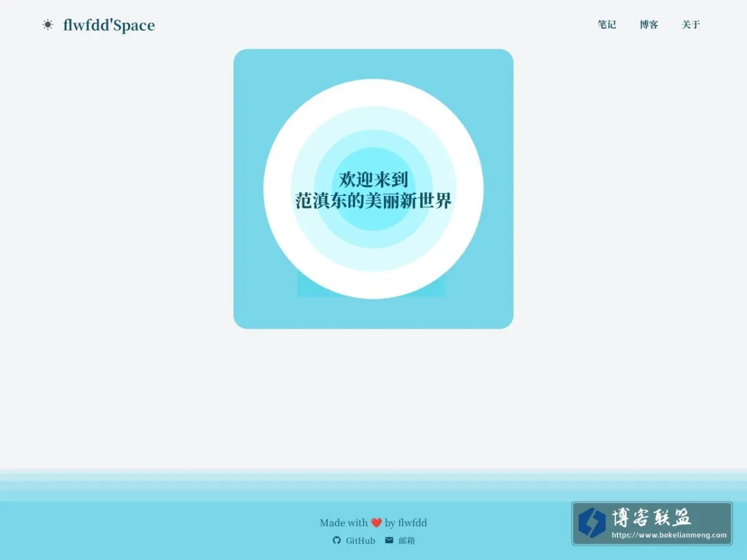The width and height of the screenshot is (747, 560).
Task: Click the GitHub octocat icon
Action: (337, 540)
